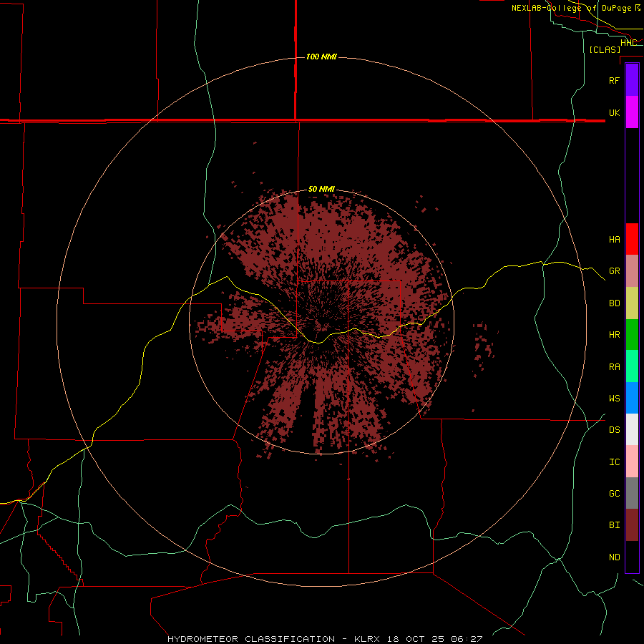Click the RA legend label
644x644 pixels.
point(614,367)
